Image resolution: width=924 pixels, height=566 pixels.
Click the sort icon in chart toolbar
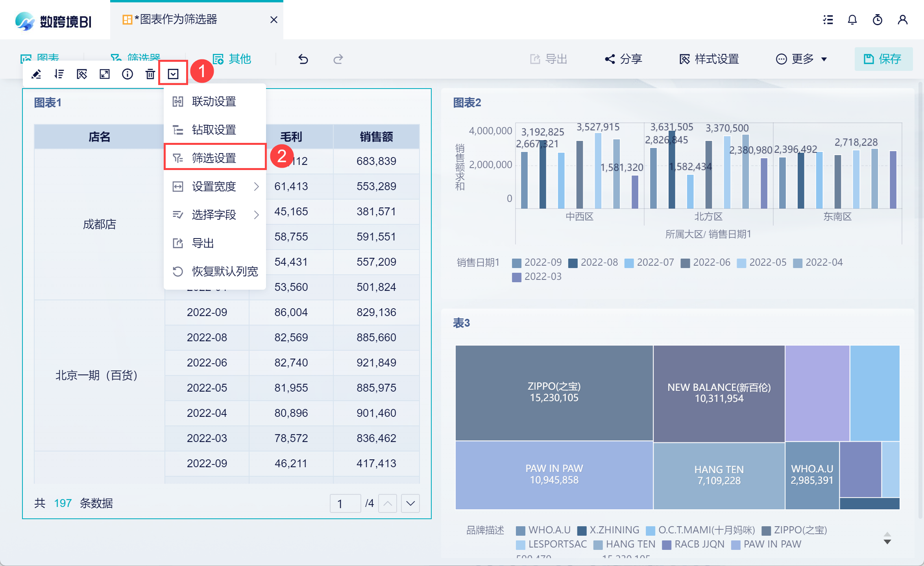click(59, 74)
